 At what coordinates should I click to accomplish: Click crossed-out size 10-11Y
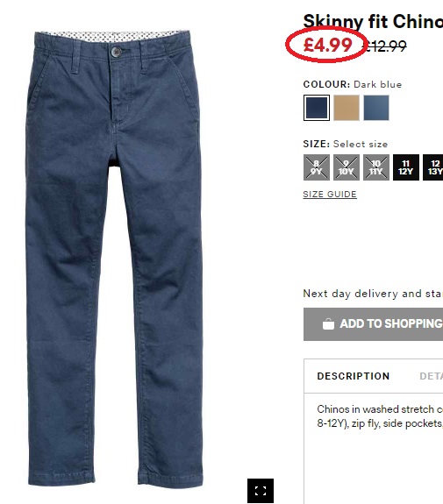[x=376, y=167]
